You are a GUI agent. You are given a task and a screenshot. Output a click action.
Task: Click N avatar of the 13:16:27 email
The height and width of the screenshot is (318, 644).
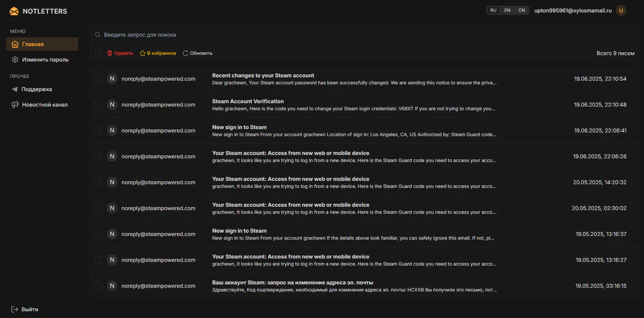tap(112, 260)
